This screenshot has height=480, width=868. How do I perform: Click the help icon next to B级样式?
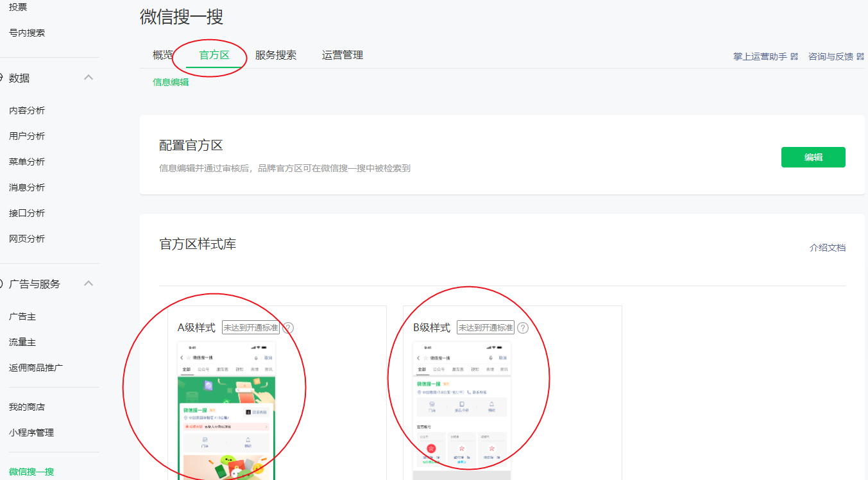coord(523,328)
